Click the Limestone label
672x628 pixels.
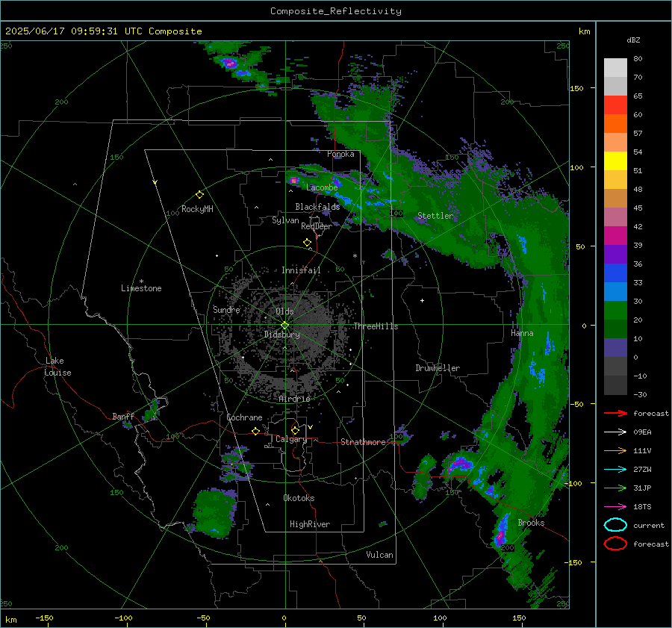(141, 288)
